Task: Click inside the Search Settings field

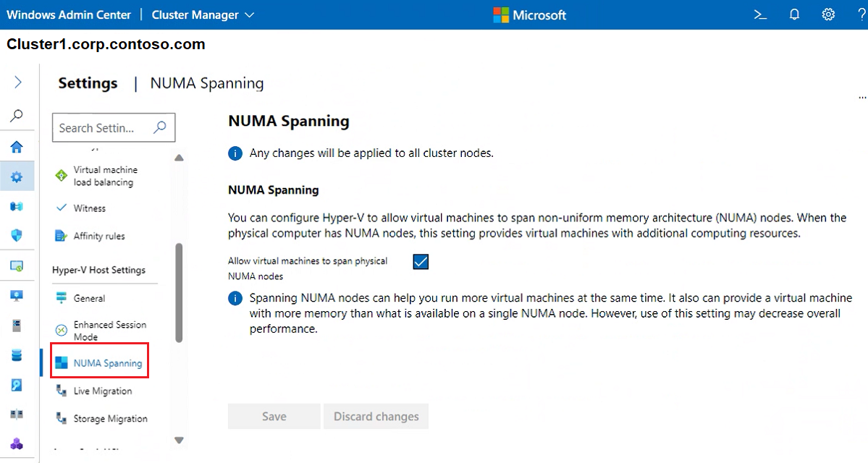Action: 105,127
